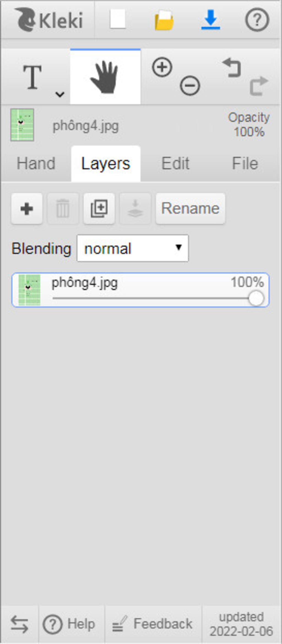Viewport: 282px width, 644px height.
Task: Zoom out with the minus icon
Action: (x=190, y=86)
